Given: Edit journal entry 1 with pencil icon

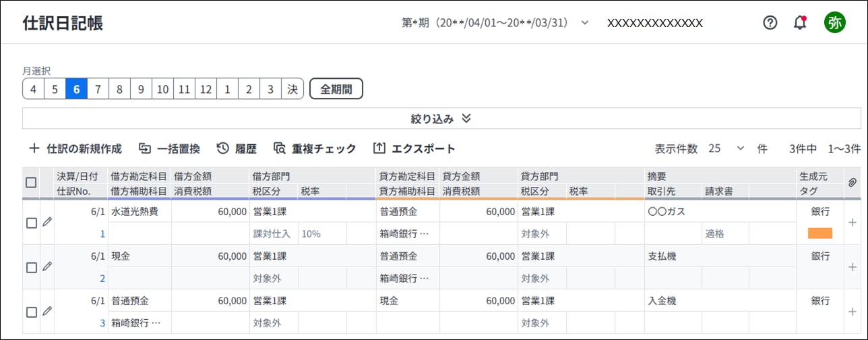Looking at the screenshot, I should click(x=46, y=222).
